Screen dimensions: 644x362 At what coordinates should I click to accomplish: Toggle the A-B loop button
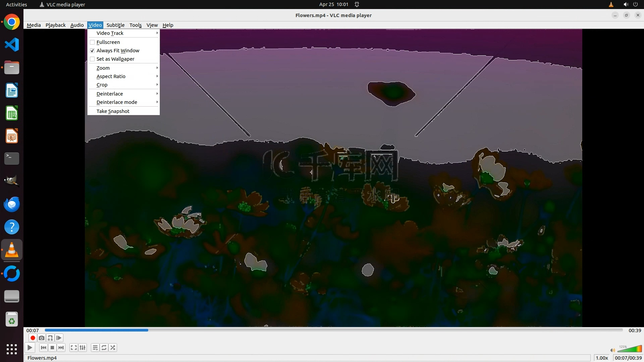[50, 338]
